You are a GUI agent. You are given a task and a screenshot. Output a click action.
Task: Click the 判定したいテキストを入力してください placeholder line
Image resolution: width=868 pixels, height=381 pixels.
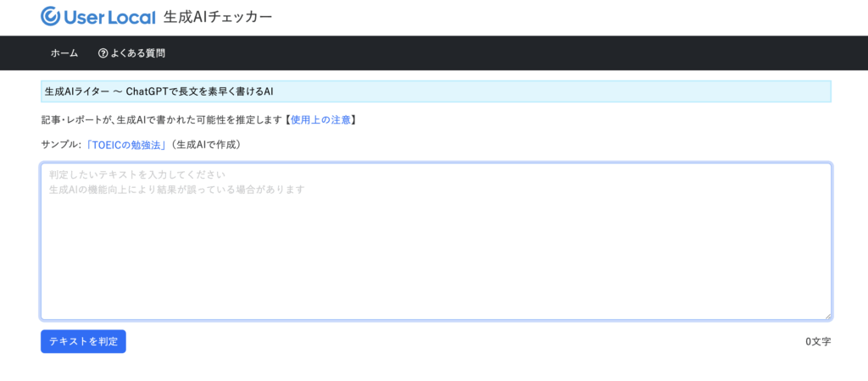coord(136,175)
